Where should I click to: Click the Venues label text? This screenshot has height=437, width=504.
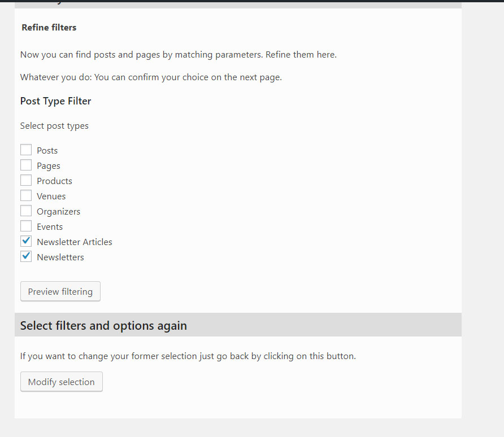51,196
